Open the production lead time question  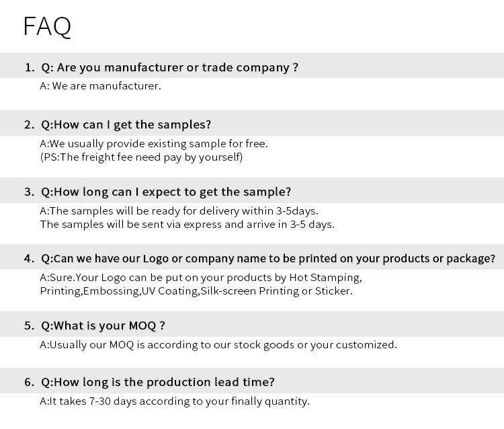158,382
